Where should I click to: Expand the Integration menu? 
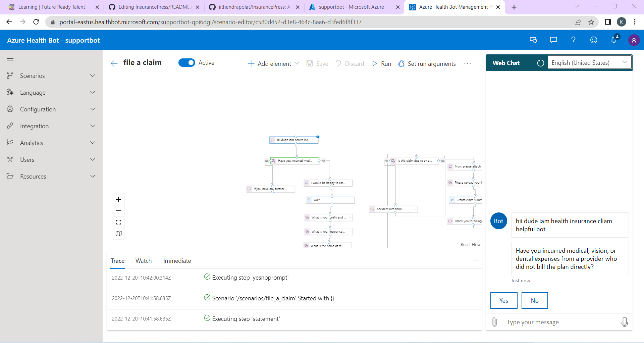(x=51, y=126)
